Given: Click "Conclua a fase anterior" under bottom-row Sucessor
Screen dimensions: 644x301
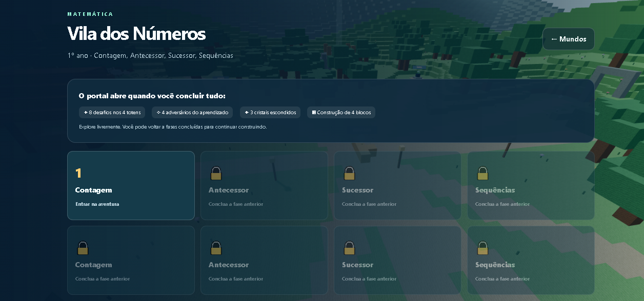Looking at the screenshot, I should point(369,279).
